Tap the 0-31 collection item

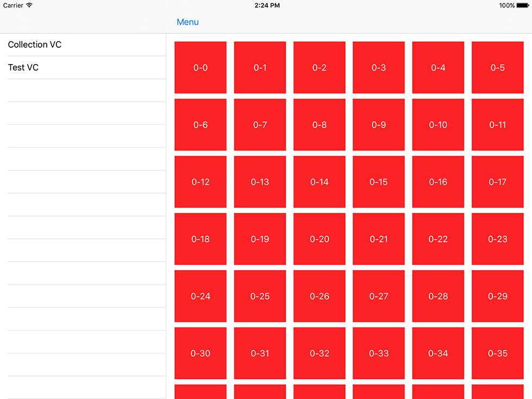coord(260,353)
